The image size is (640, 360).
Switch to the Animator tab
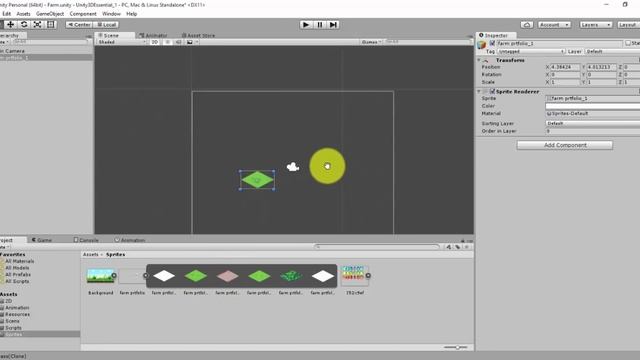coord(153,36)
